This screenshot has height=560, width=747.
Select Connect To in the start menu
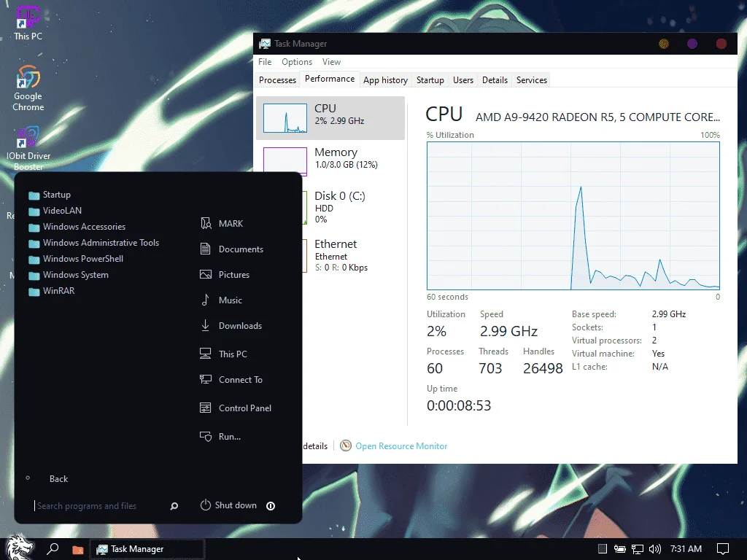(231, 379)
